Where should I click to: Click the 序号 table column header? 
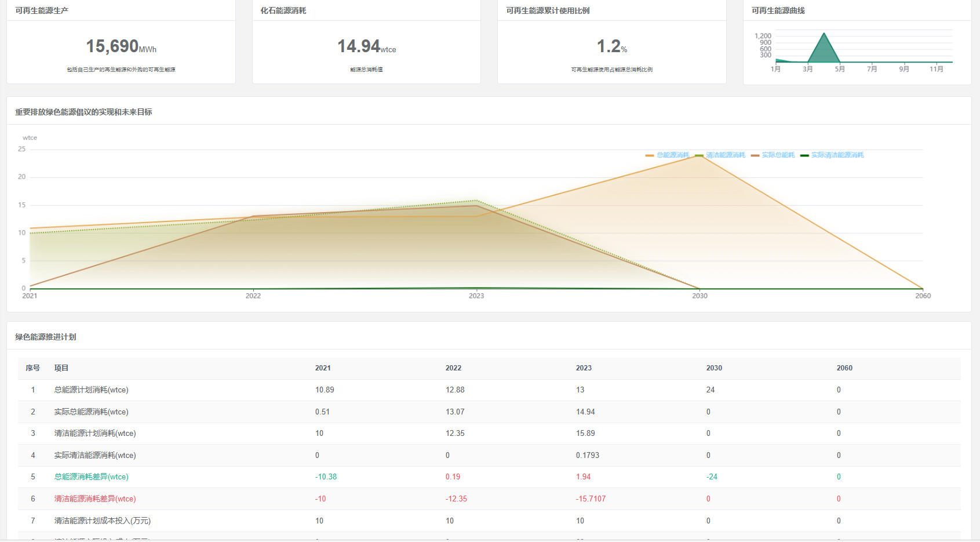coord(32,368)
